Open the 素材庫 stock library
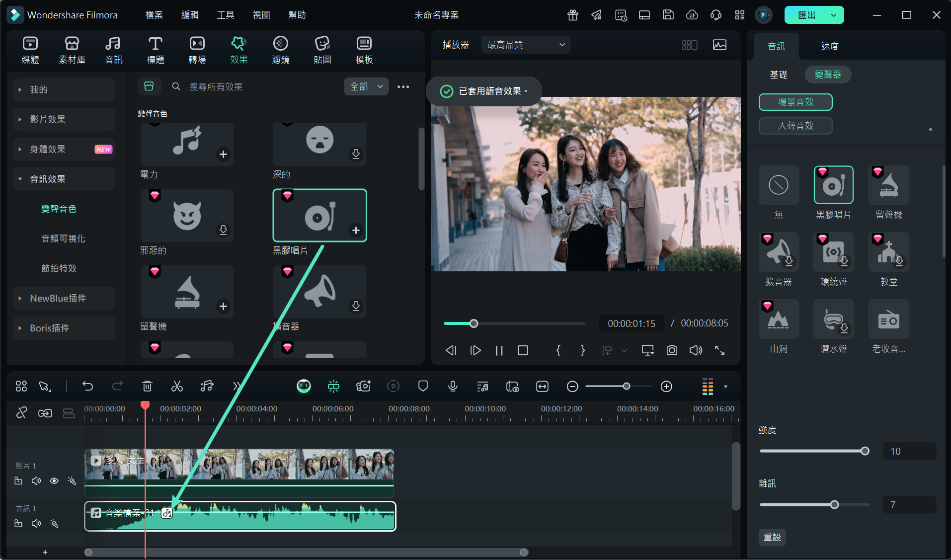The width and height of the screenshot is (951, 560). tap(72, 50)
